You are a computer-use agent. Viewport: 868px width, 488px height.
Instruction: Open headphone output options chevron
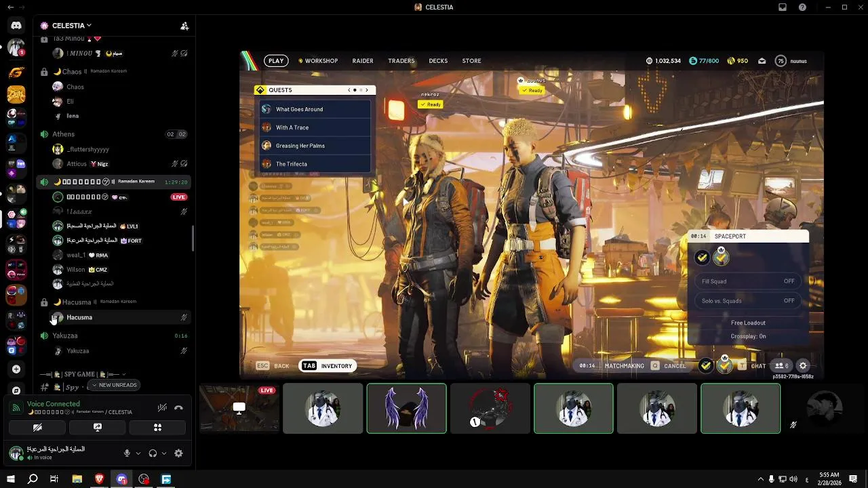(164, 453)
